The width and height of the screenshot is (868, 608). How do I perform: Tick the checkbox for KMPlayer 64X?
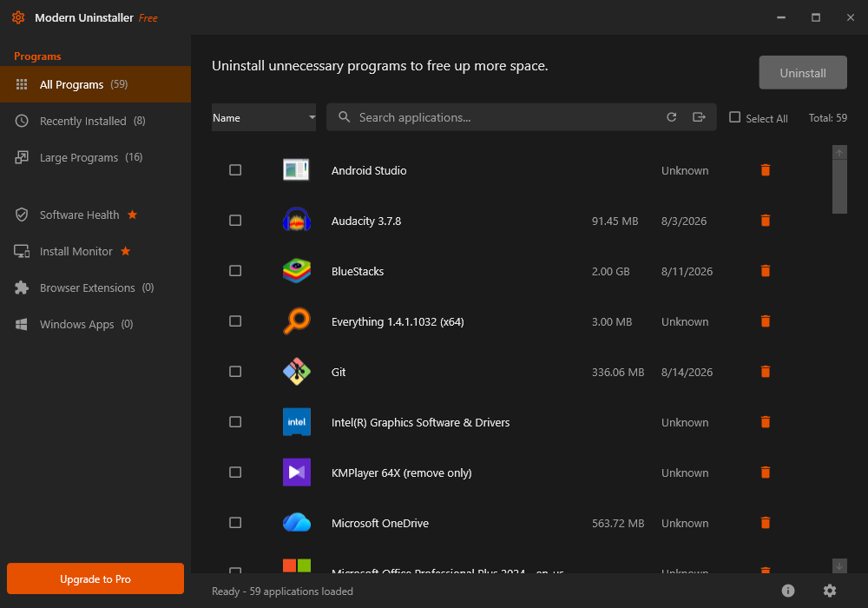(235, 473)
